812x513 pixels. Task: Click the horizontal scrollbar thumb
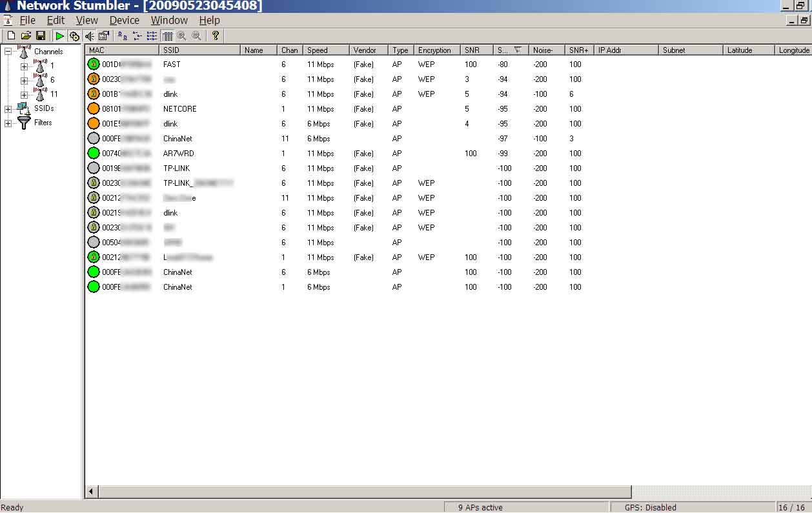coord(365,492)
